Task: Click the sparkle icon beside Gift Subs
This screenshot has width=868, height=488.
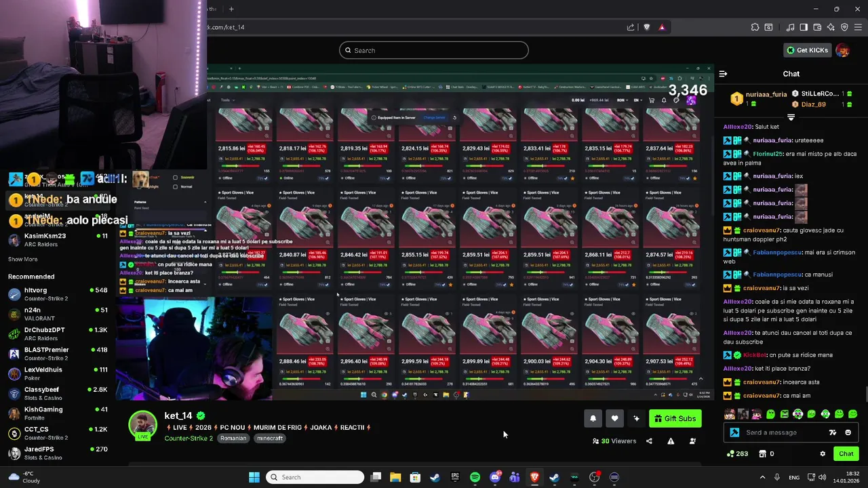Action: coord(636,418)
